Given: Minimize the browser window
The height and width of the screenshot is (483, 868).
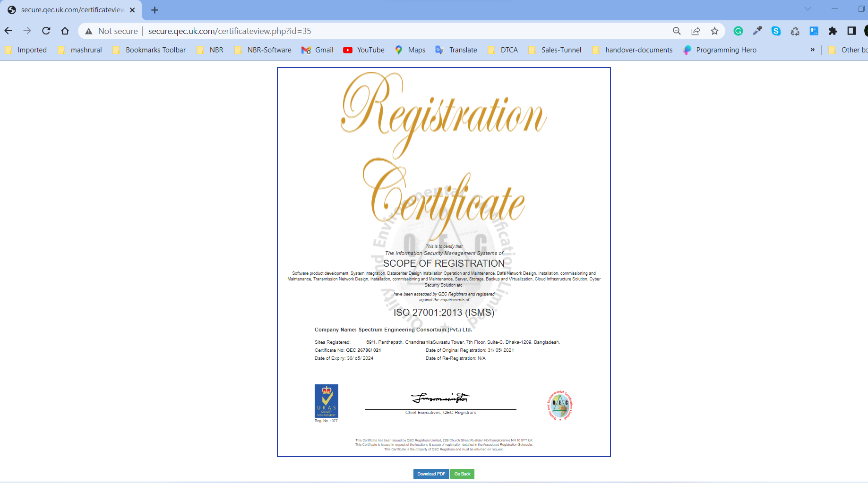Looking at the screenshot, I should point(834,9).
